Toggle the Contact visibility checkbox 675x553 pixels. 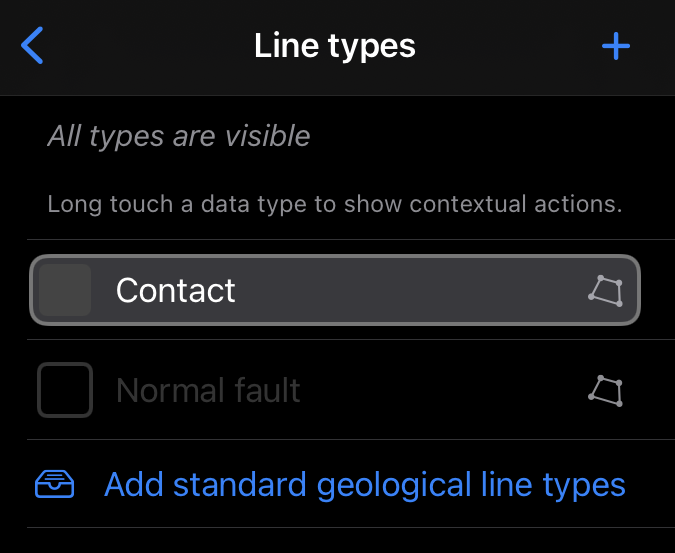65,291
